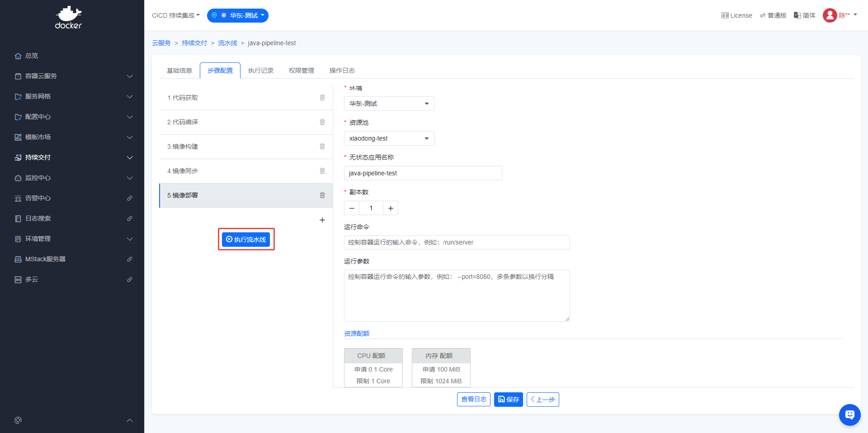Open CICD 持续集成 dropdown menu

click(175, 15)
